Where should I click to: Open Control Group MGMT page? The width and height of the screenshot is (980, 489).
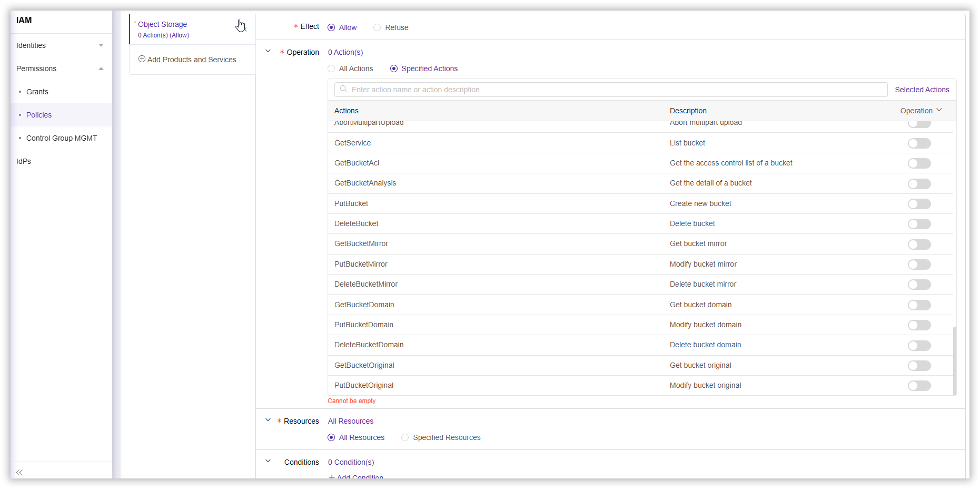pos(62,138)
